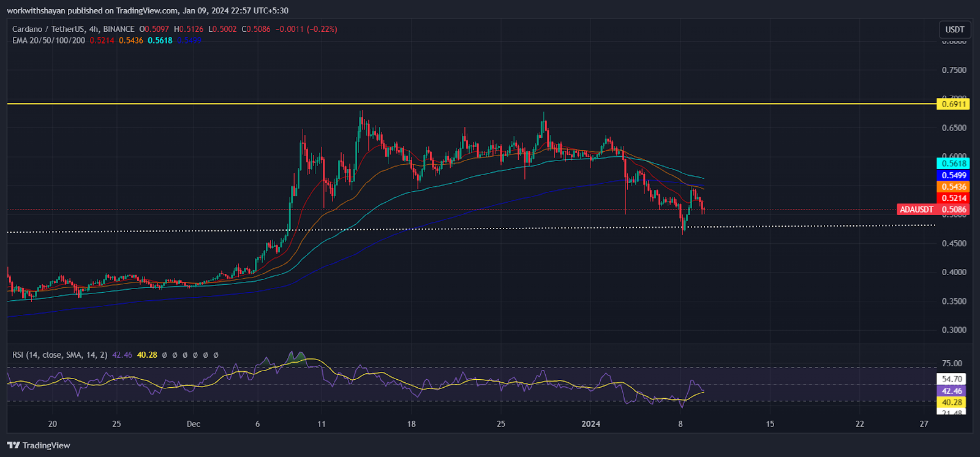
Task: Click the -0.0011 (-0.22%) change value
Action: pos(306,29)
